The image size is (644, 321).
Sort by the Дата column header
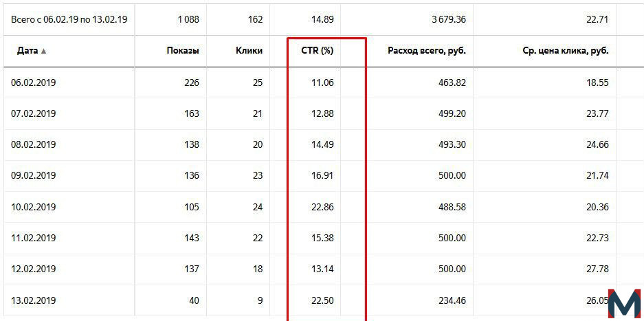click(x=28, y=51)
